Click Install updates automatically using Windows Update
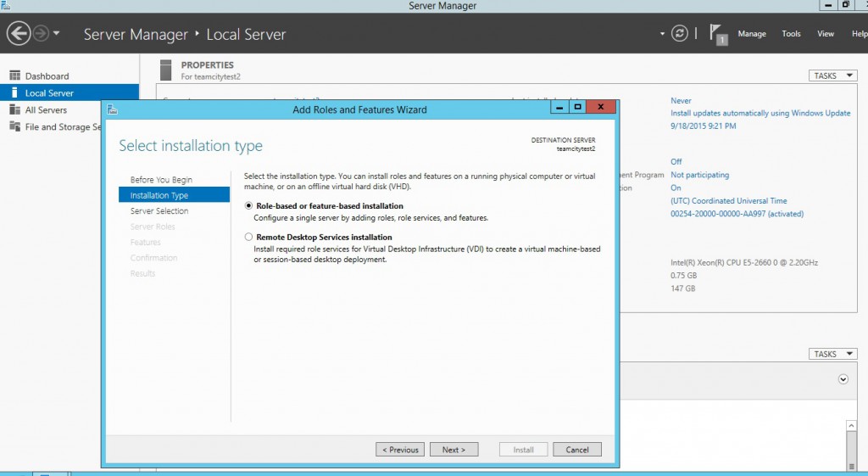The image size is (868, 476). 760,113
